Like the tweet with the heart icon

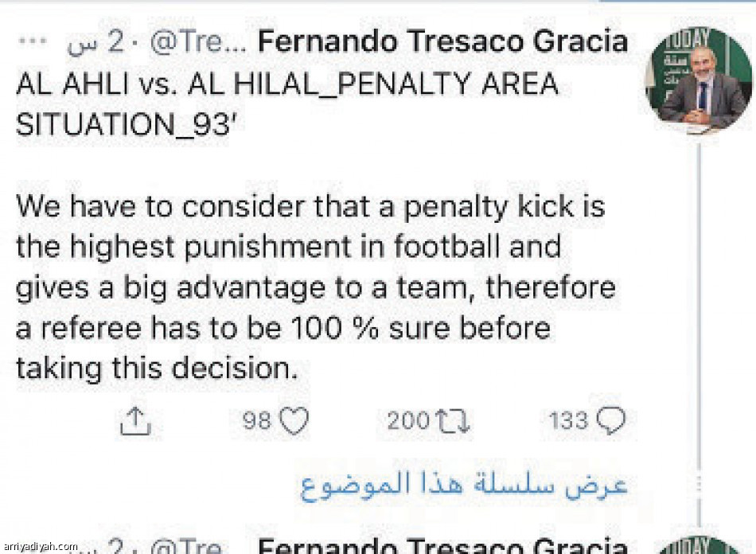coord(294,420)
